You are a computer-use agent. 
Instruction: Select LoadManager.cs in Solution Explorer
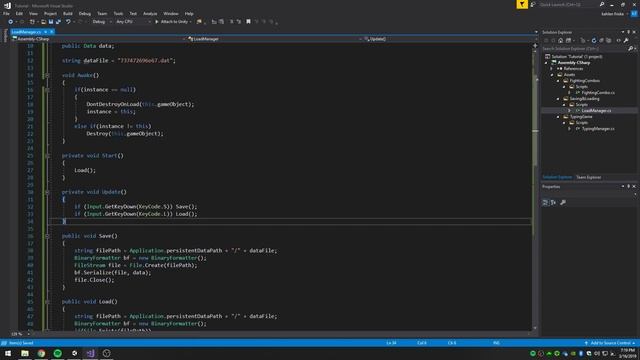point(596,111)
